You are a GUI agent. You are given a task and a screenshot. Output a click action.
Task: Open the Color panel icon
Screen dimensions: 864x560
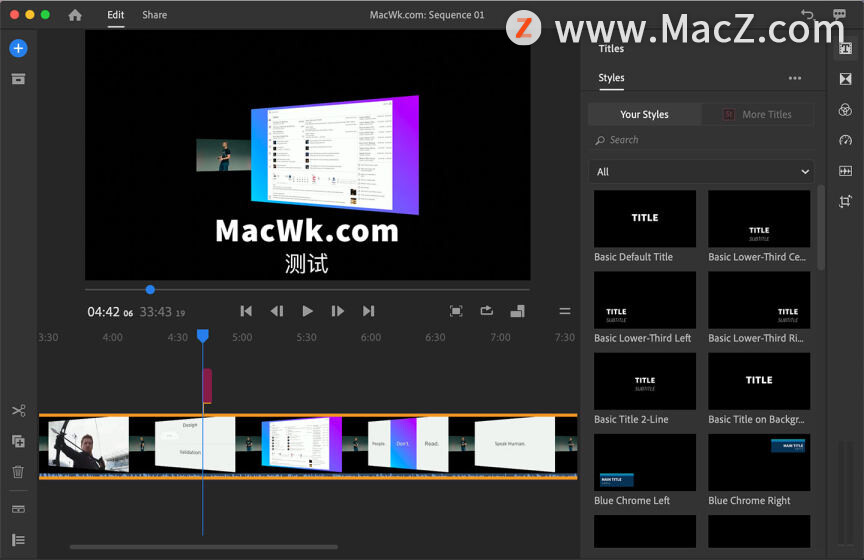click(845, 110)
